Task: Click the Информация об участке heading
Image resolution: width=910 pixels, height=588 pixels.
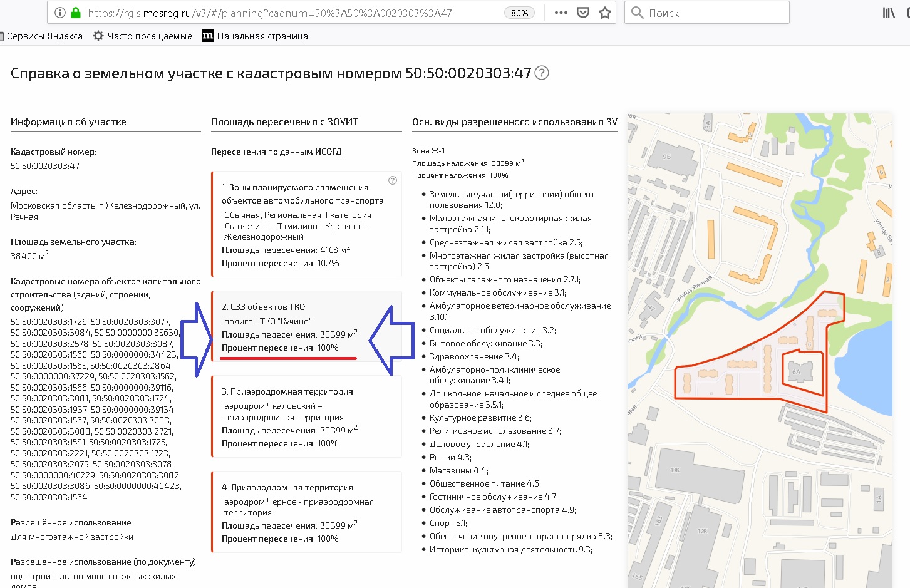Action: point(68,122)
